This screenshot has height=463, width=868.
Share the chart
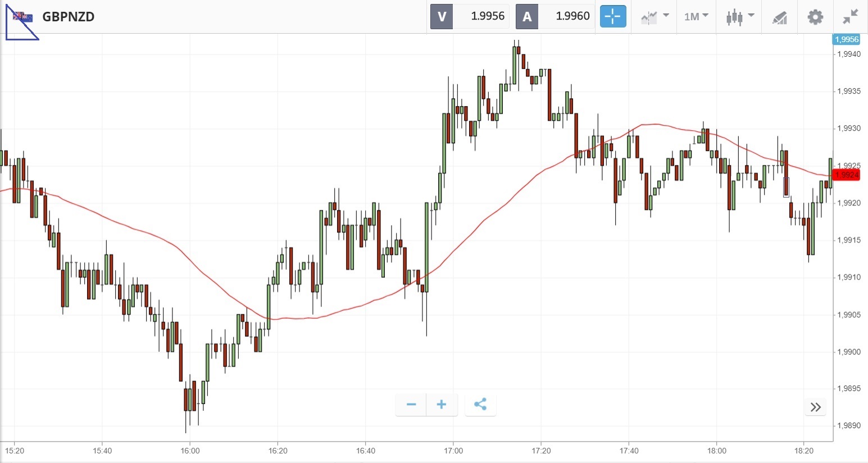pyautogui.click(x=480, y=405)
